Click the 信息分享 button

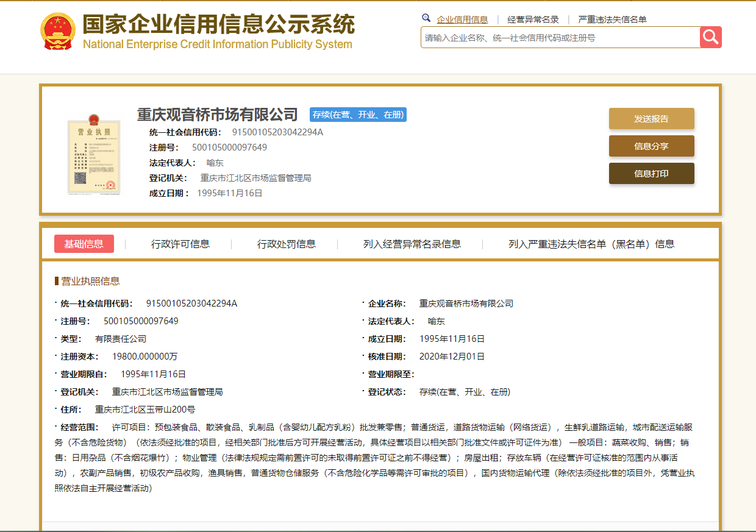click(651, 146)
